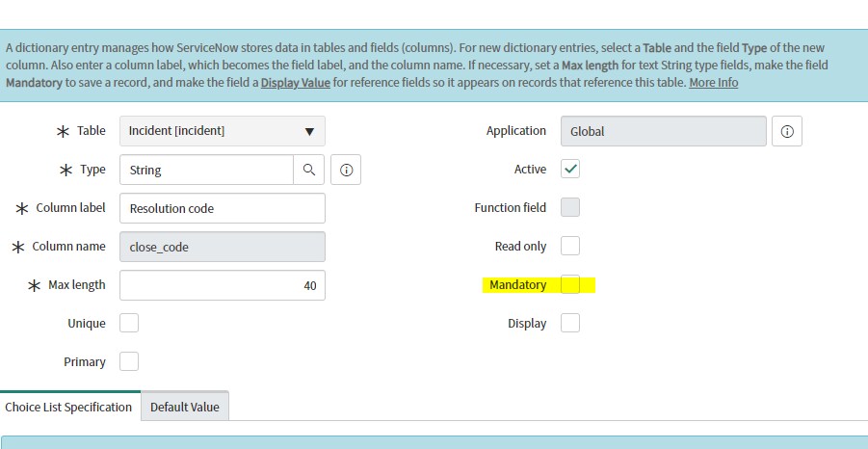The image size is (868, 449).
Task: Click the info icon beside Type field
Action: point(346,170)
